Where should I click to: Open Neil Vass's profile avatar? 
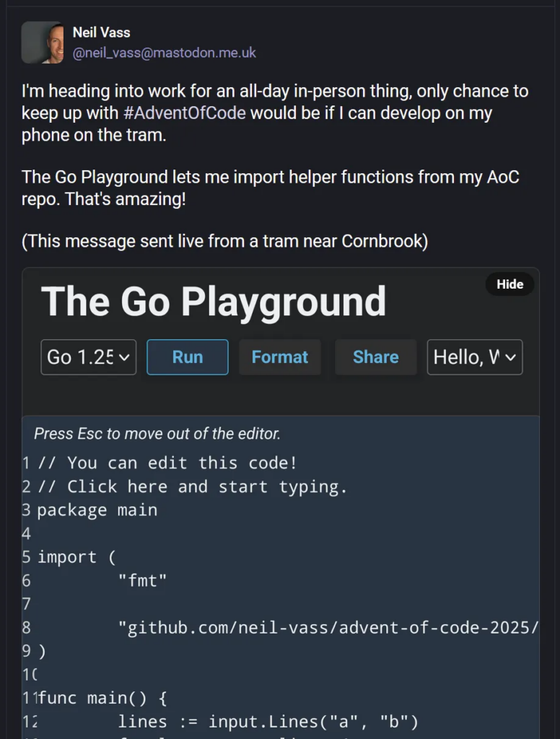(43, 43)
